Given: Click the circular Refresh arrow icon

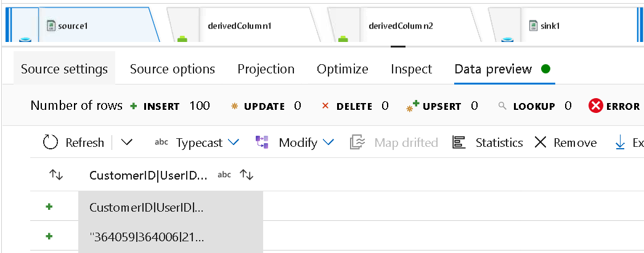Looking at the screenshot, I should coord(51,143).
